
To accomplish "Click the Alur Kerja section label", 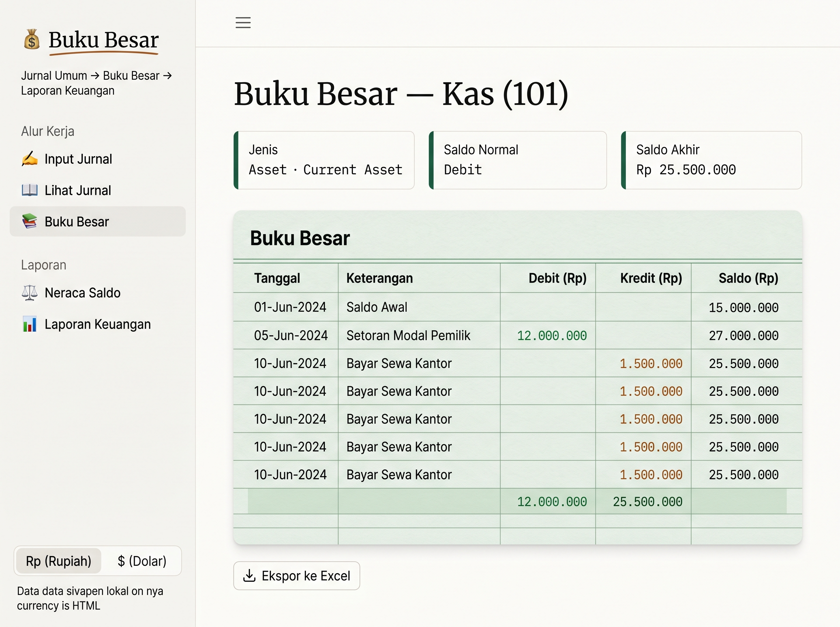I will click(x=48, y=131).
